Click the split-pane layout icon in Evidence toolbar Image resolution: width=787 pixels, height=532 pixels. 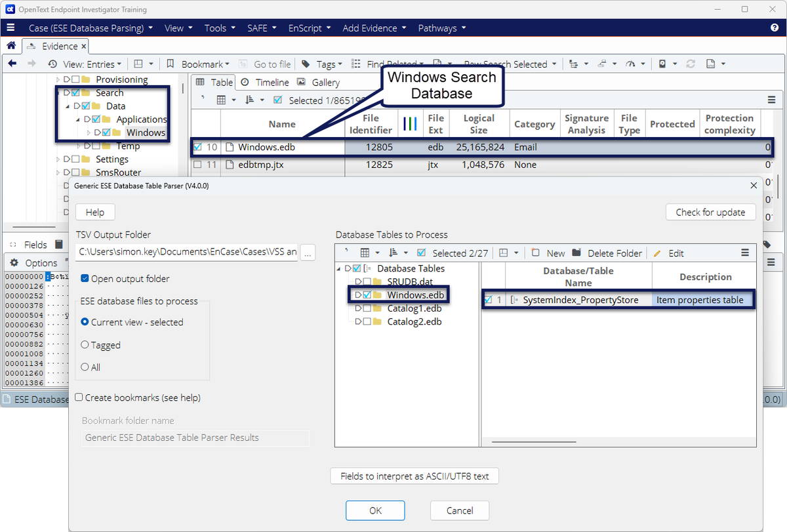[138, 64]
